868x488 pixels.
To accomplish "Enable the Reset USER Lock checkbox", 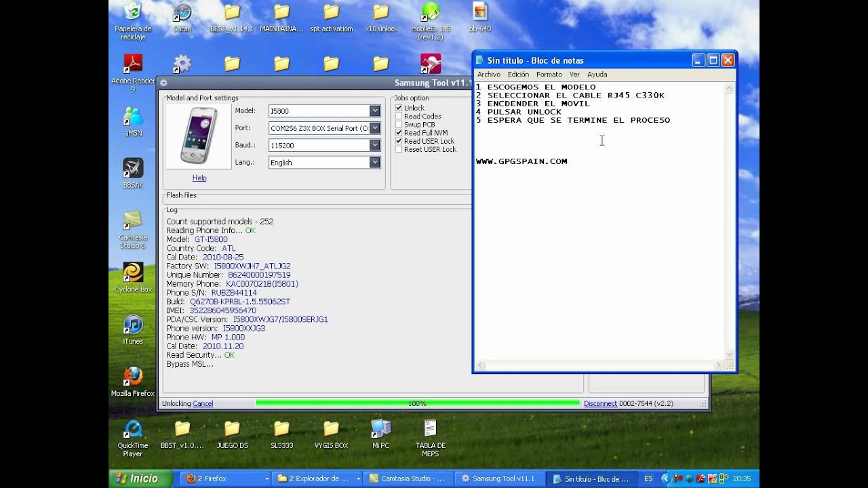I will click(x=399, y=149).
